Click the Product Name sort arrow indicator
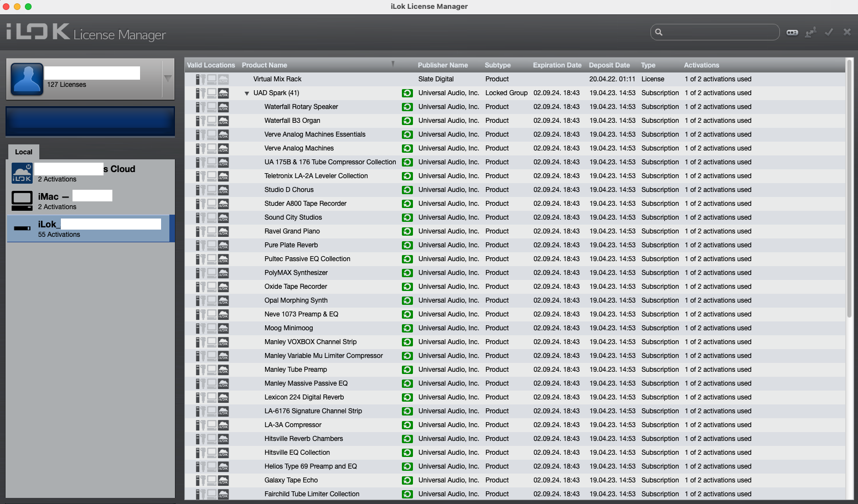Screen dimensions: 858x504 click(393, 64)
